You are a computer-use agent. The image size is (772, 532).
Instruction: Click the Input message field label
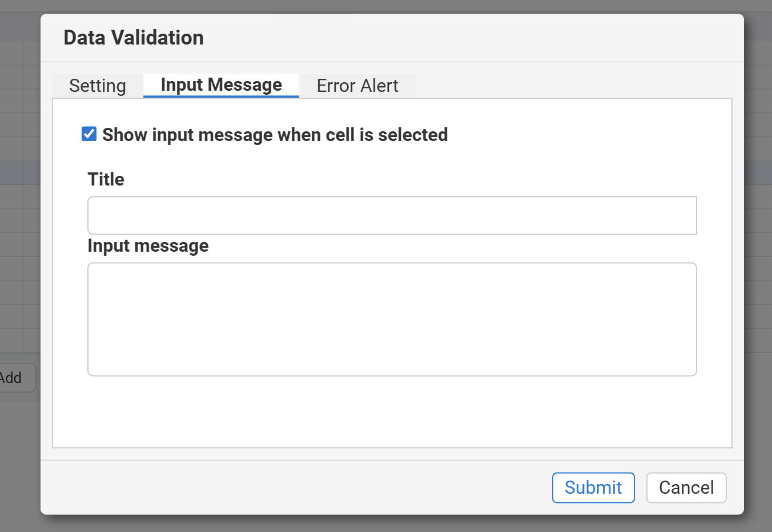(x=148, y=246)
